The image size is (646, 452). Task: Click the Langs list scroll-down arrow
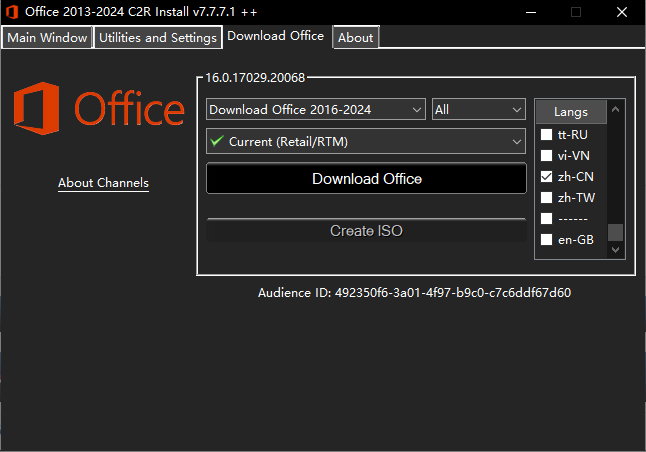tap(616, 250)
